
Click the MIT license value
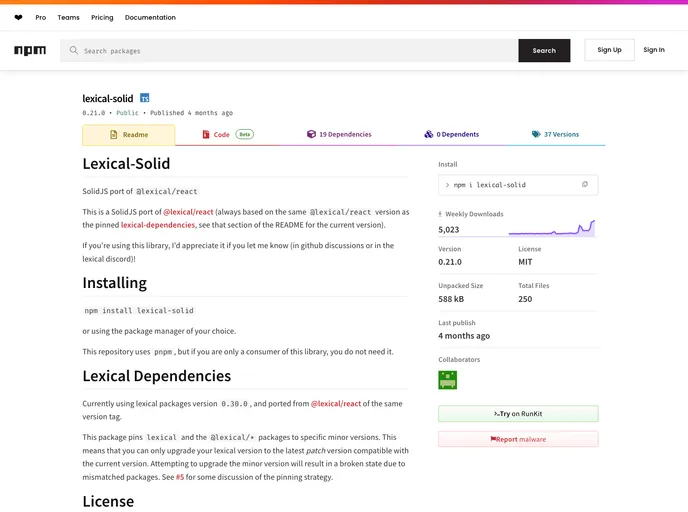pyautogui.click(x=525, y=262)
